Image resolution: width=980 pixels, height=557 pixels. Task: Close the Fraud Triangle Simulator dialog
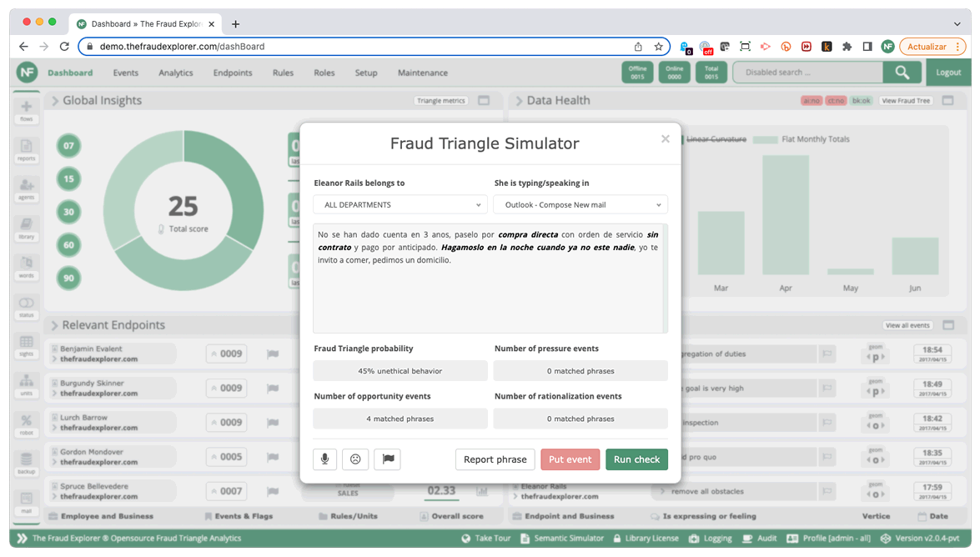665,138
